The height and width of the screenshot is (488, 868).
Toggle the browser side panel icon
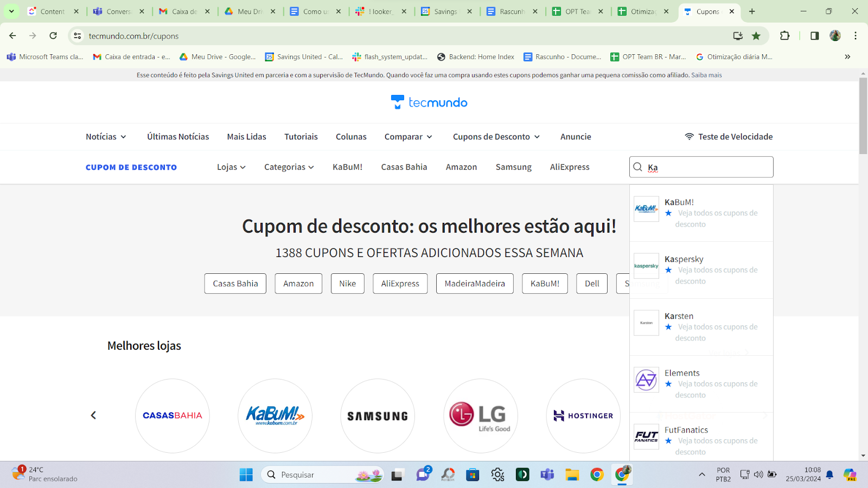814,36
